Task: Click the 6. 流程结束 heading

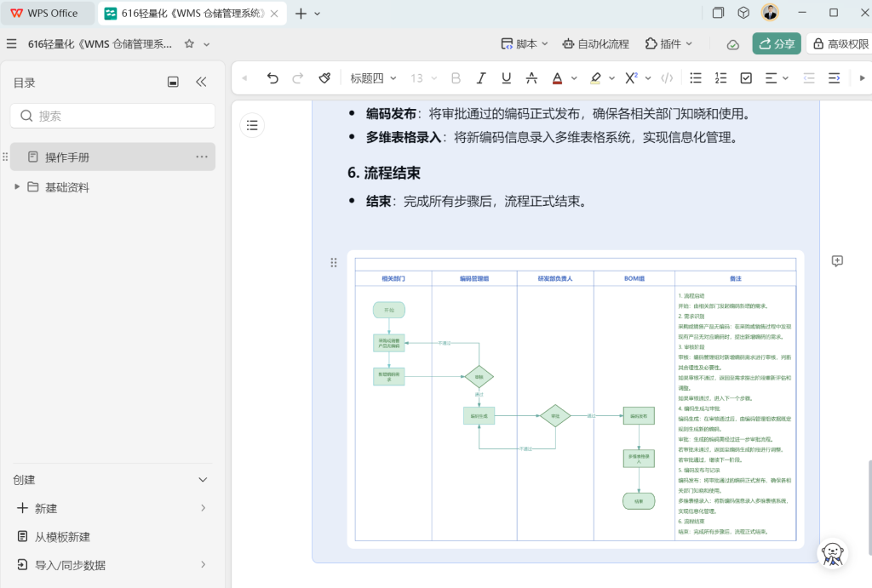Action: [x=384, y=173]
